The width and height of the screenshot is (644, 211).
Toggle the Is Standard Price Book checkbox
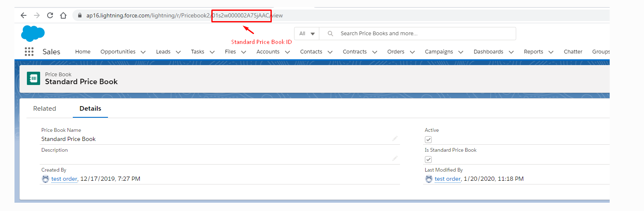click(429, 160)
